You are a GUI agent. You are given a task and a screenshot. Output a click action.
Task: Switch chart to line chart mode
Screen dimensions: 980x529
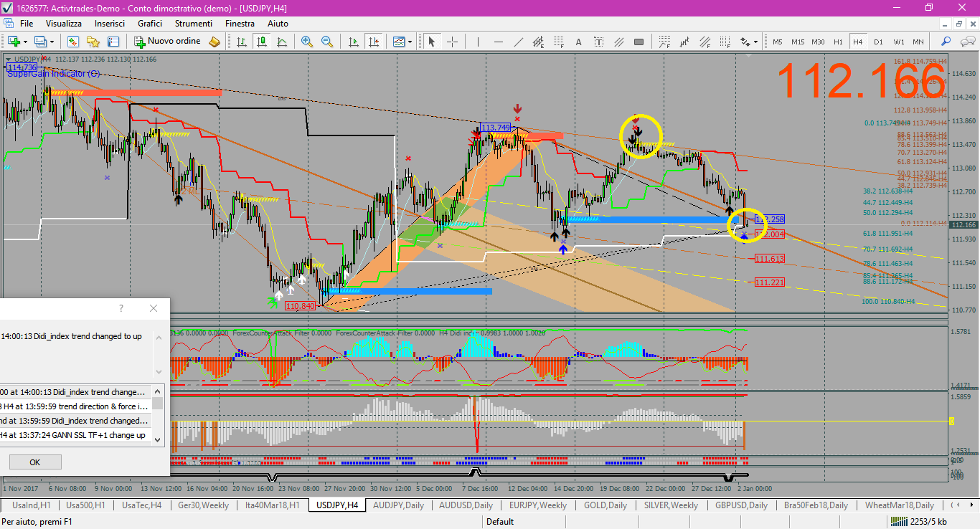(x=281, y=42)
